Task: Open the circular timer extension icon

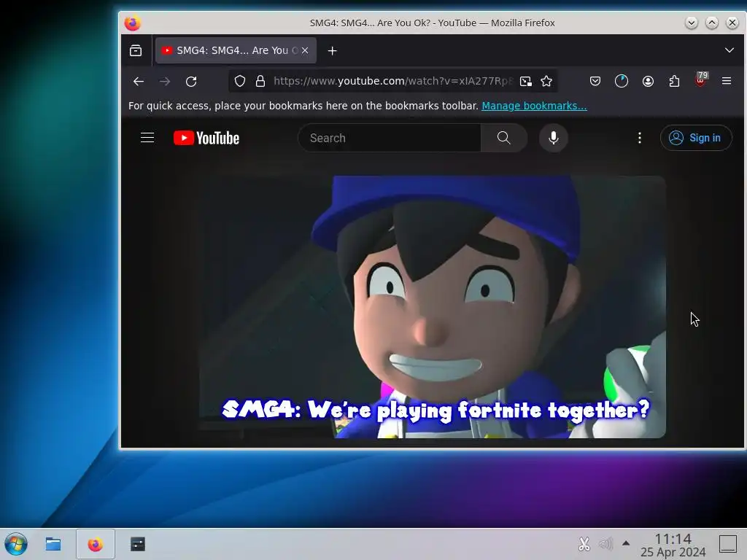Action: (x=622, y=82)
